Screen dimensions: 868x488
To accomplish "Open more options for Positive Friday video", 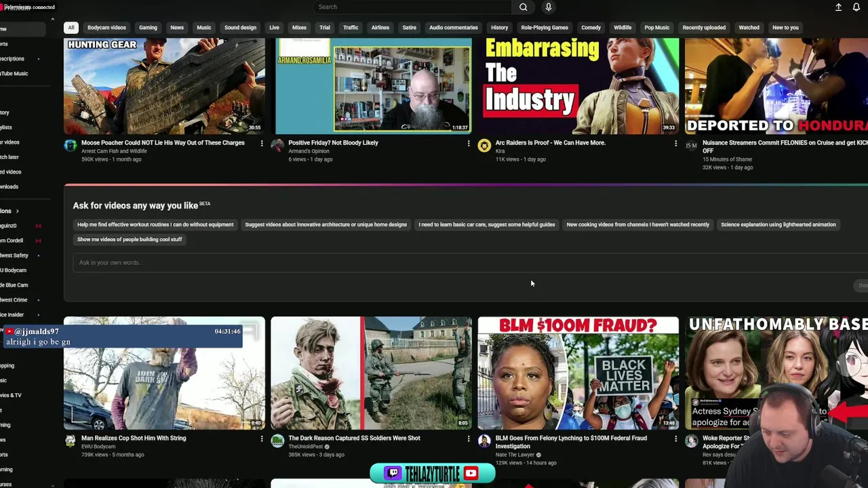I will (x=468, y=143).
